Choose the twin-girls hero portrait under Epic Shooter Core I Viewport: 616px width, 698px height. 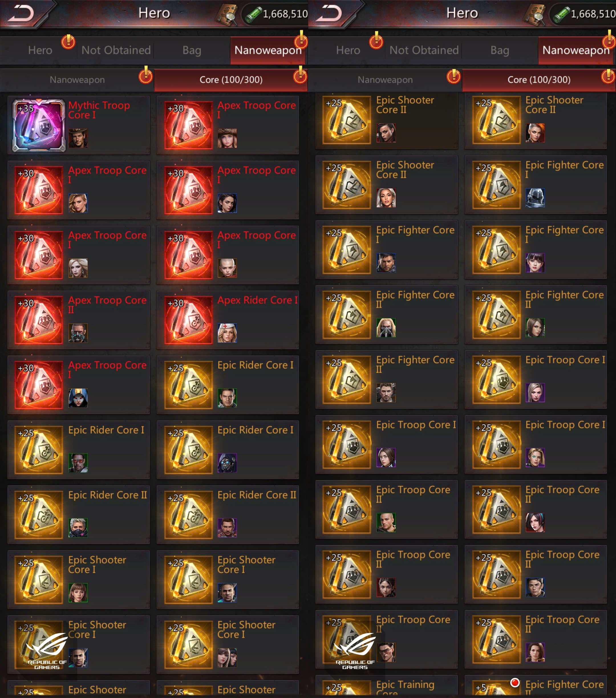tap(227, 658)
